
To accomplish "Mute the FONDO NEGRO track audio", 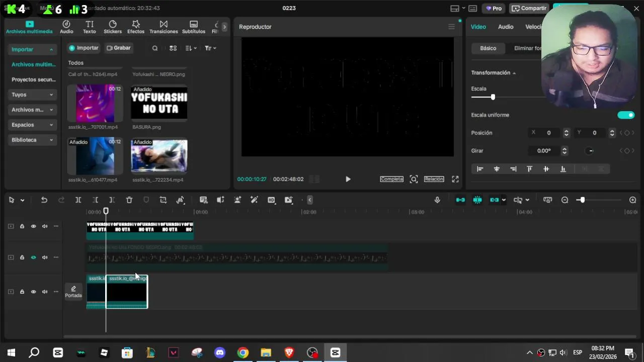I will coord(45,257).
